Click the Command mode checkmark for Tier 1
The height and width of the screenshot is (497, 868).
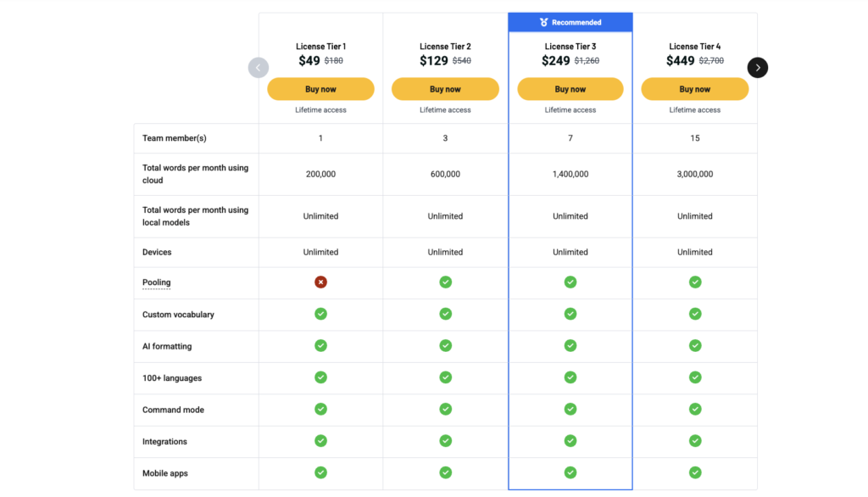320,409
